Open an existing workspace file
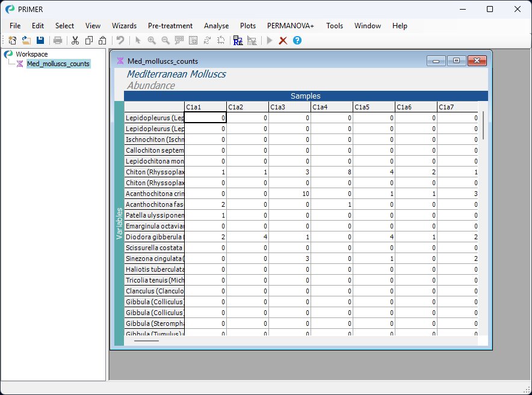Image resolution: width=532 pixels, height=395 pixels. pyautogui.click(x=26, y=40)
